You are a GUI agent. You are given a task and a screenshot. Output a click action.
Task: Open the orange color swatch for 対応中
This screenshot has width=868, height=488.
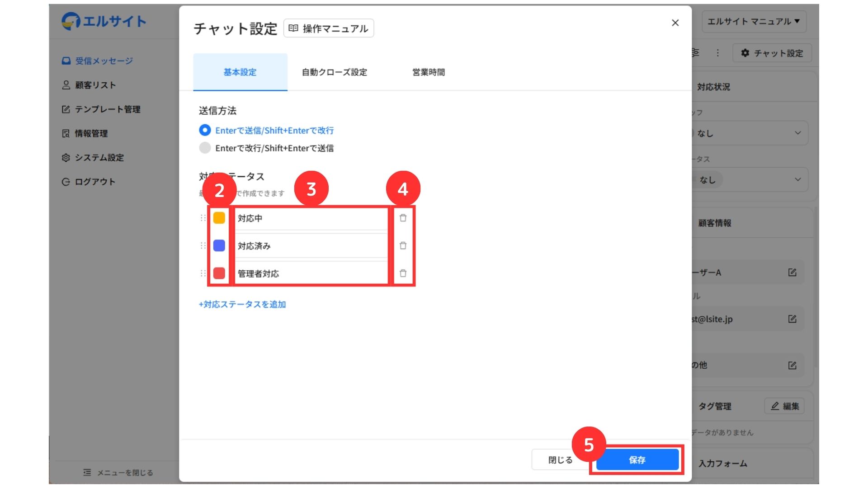tap(219, 218)
